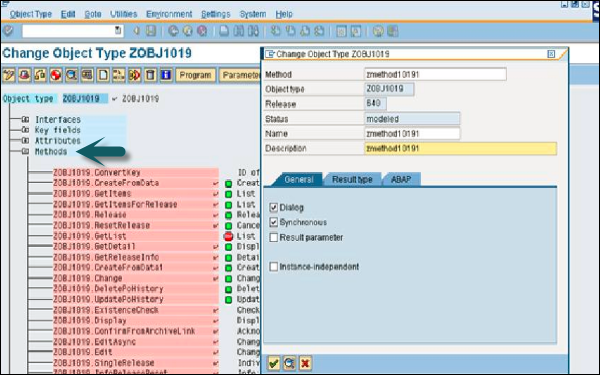
Task: Click the Create blank-page icon
Action: point(103,75)
